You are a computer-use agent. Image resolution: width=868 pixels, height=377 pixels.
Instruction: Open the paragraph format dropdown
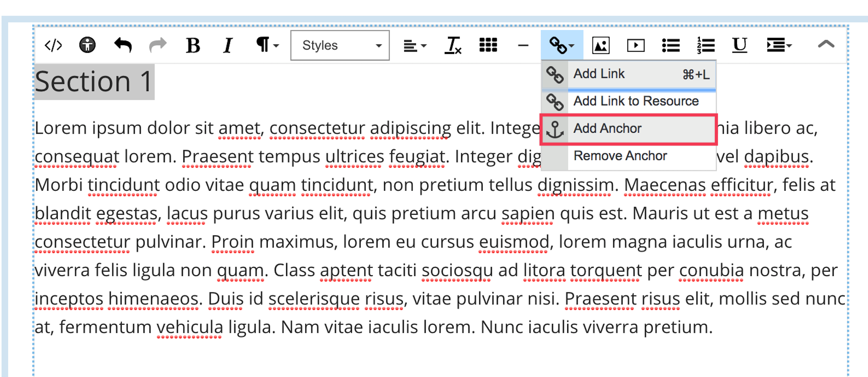tap(267, 45)
